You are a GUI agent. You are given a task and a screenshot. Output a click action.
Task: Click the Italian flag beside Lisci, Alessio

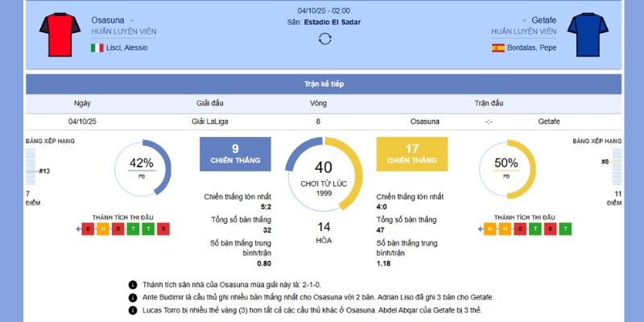pos(97,47)
